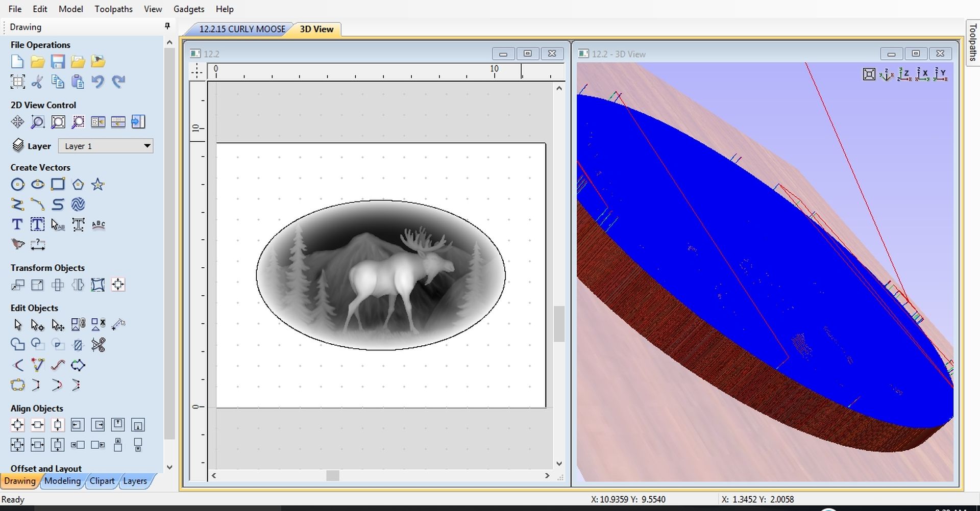Select the 12.2.15 CURLY MOOSE tab

pos(241,29)
